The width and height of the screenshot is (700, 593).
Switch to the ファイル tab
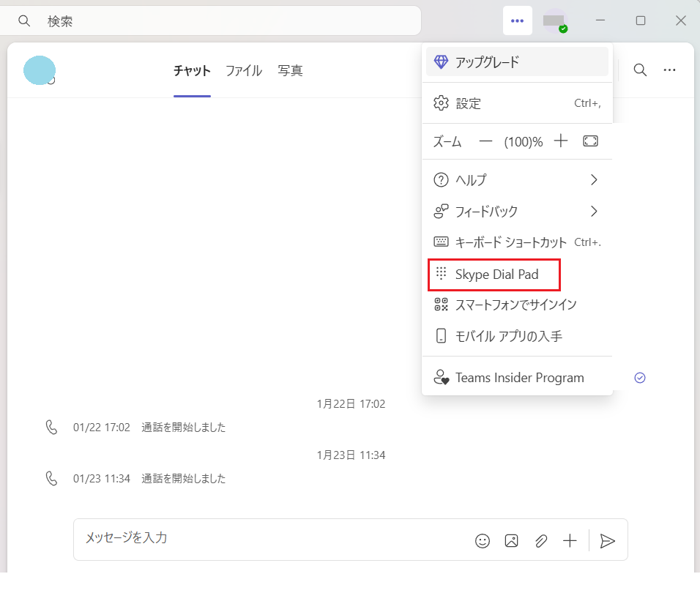pos(243,71)
